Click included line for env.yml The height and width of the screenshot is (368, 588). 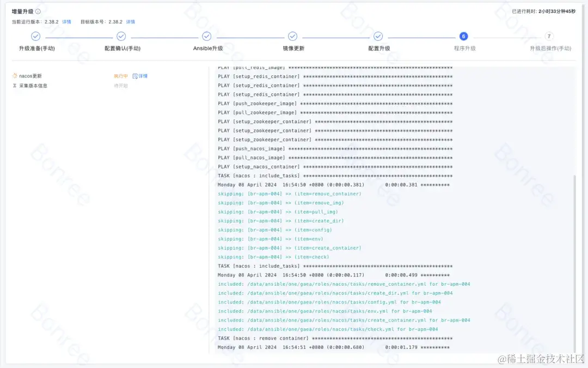pos(324,311)
